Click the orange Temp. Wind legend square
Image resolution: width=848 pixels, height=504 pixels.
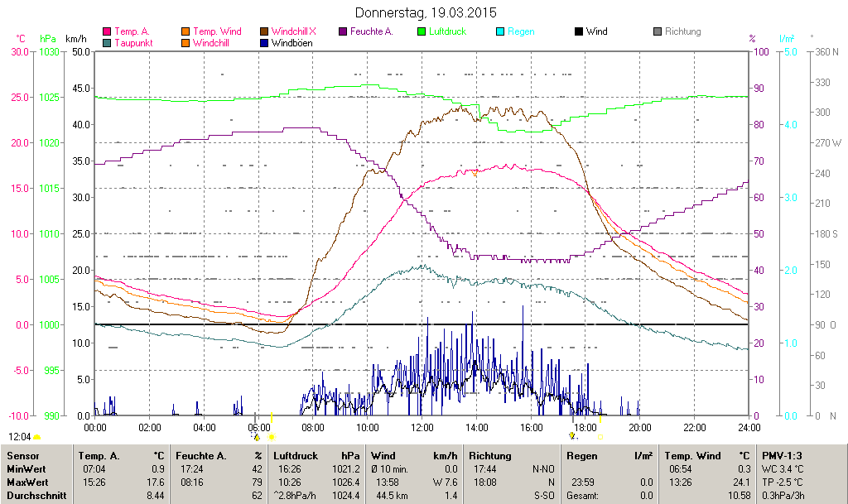(185, 31)
